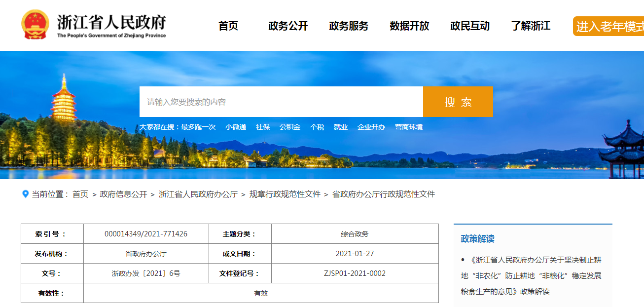
Task: Open 政府信息公开 breadcrumb link
Action: [x=123, y=194]
